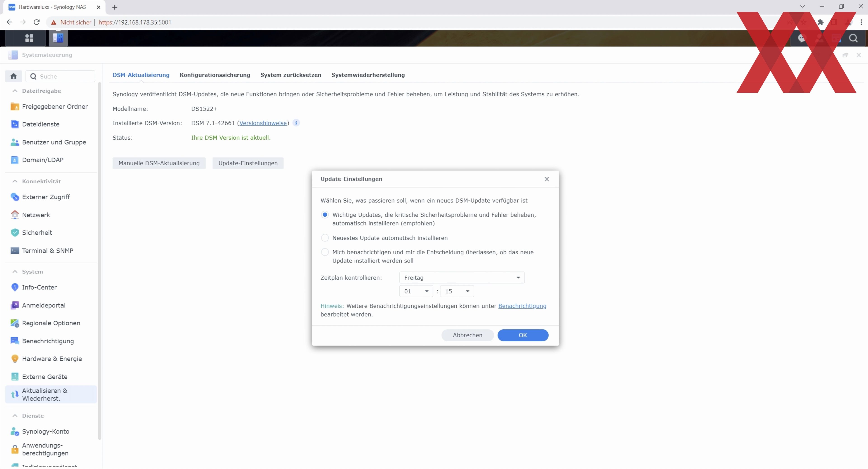Image resolution: width=868 pixels, height=469 pixels.
Task: Open Externe Geräte icon
Action: pos(14,377)
